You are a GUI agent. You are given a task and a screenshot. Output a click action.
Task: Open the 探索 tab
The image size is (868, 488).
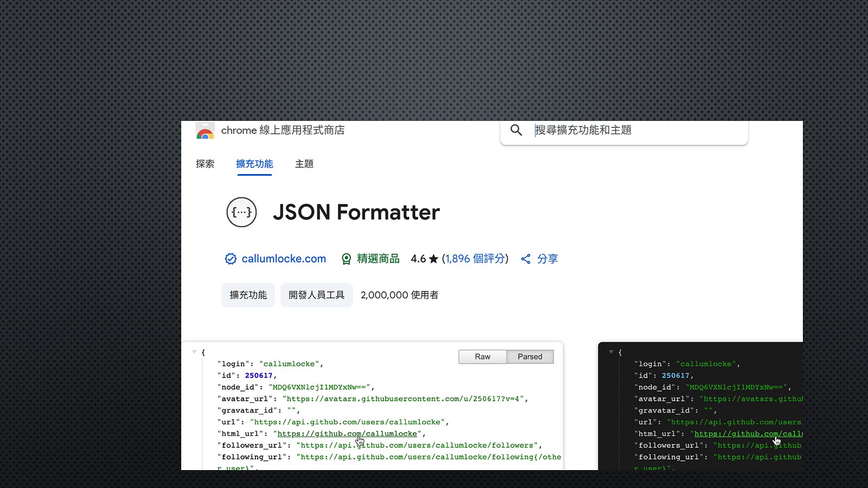pos(205,164)
